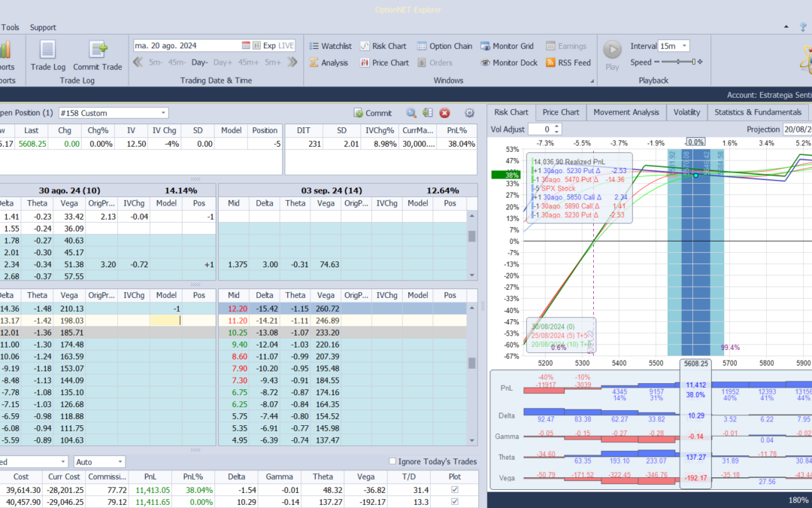Screen dimensions: 812x508
Task: Click the Windows group dialog launcher arrow
Action: tap(592, 81)
